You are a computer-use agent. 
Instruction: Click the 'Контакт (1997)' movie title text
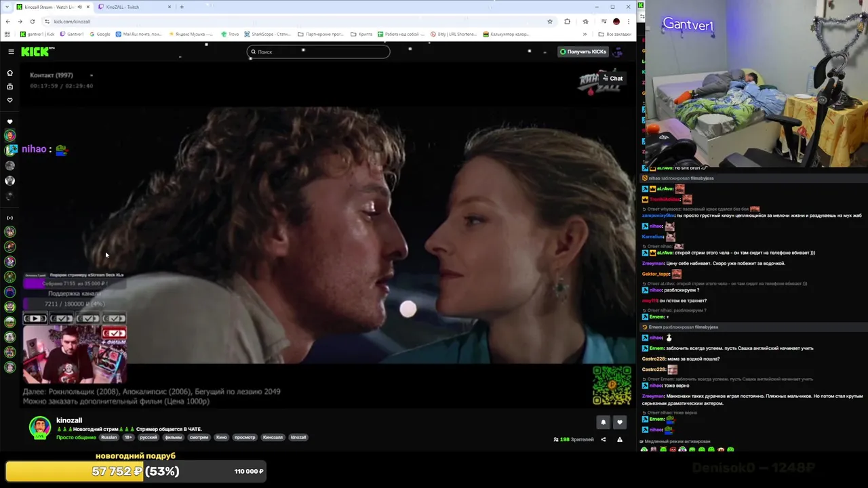pos(52,75)
